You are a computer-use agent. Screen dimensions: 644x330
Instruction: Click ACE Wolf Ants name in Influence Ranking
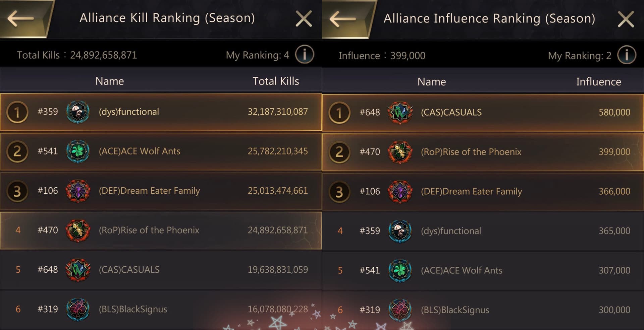click(462, 271)
